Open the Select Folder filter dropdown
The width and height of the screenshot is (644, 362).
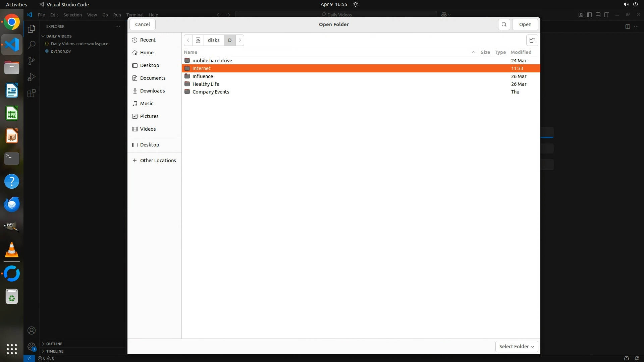pos(517,347)
